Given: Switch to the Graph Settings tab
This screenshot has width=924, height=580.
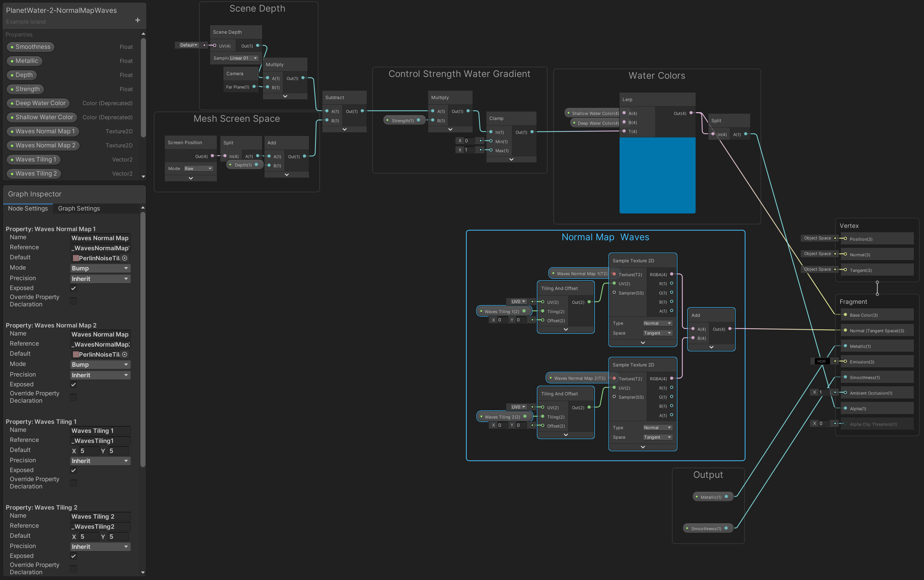Looking at the screenshot, I should tap(79, 208).
